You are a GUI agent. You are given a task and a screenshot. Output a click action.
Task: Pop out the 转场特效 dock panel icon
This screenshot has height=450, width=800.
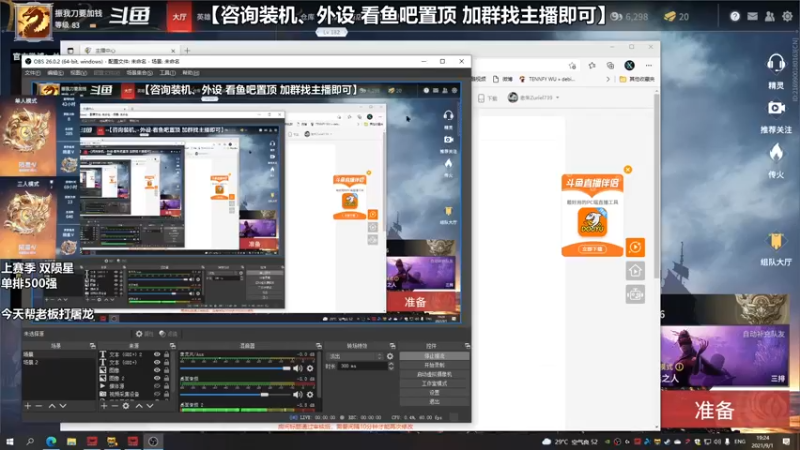coord(392,345)
